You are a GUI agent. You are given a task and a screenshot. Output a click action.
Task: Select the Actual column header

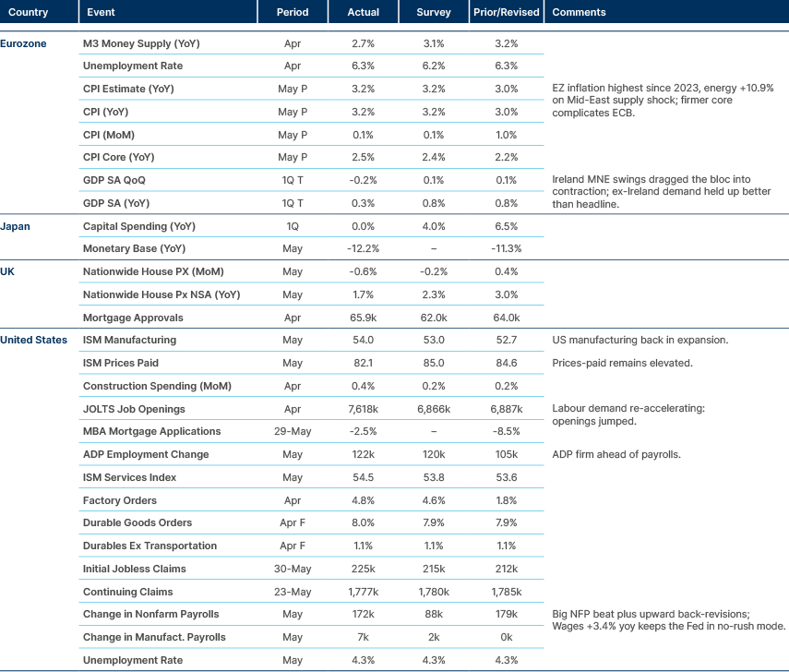[x=363, y=12]
